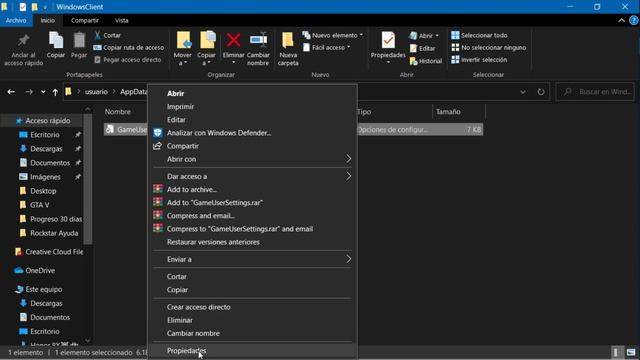
Task: Click Historial in the ribbon
Action: [426, 61]
